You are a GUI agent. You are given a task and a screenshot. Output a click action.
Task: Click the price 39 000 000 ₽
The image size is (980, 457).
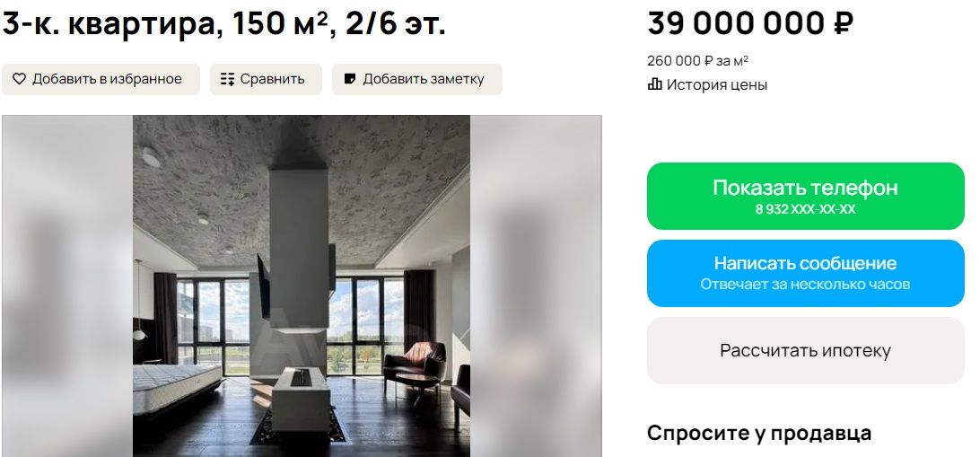tap(750, 24)
